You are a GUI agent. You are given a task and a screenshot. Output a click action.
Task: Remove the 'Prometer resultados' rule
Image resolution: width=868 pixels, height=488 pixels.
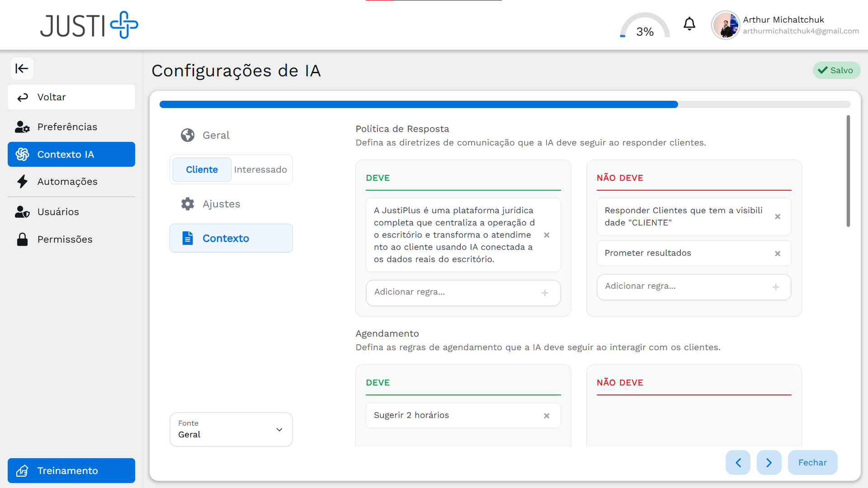coord(778,253)
